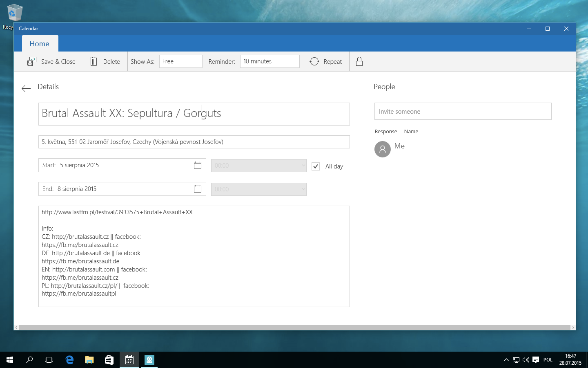Click the People heading
This screenshot has height=368, width=588.
click(x=384, y=87)
